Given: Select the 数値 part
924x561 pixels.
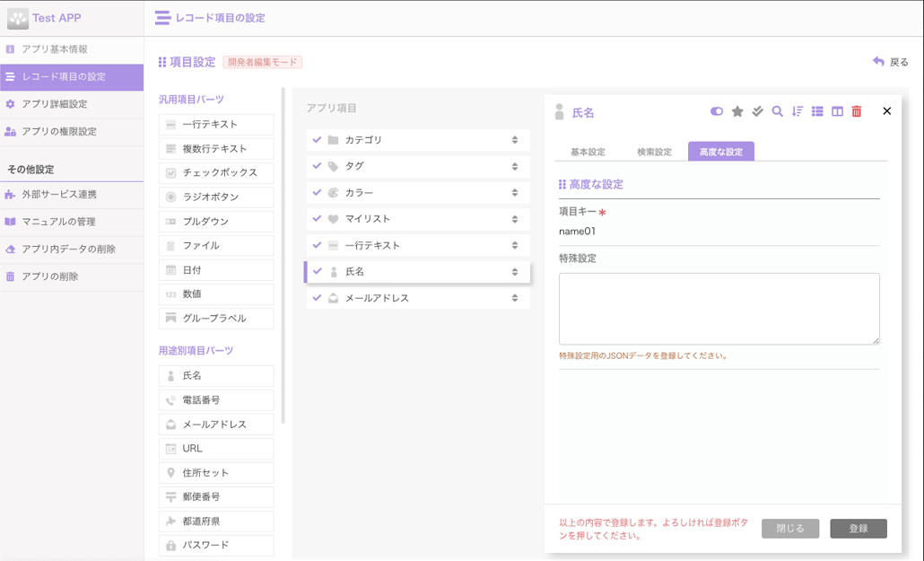Looking at the screenshot, I should (x=216, y=294).
